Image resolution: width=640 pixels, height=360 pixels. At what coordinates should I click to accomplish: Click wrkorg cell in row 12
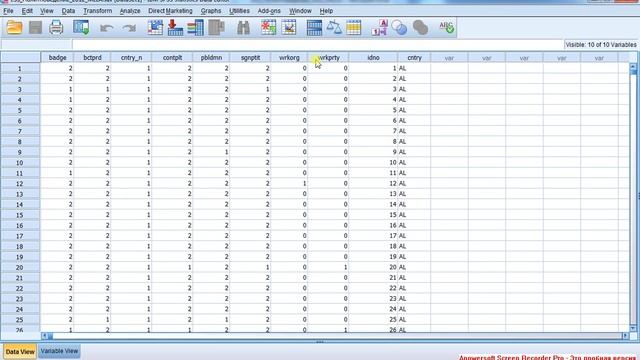(289, 183)
